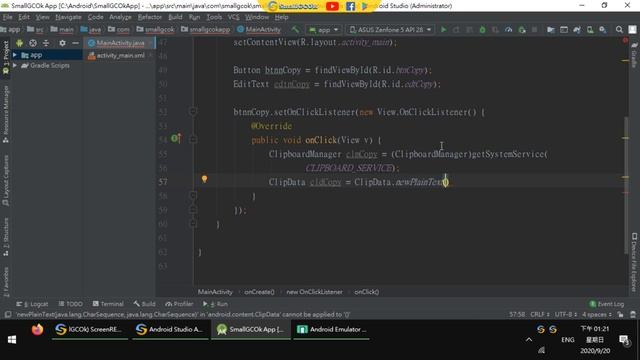The height and width of the screenshot is (360, 640).
Task: Open the Windows notification center icon
Action: click(x=624, y=340)
